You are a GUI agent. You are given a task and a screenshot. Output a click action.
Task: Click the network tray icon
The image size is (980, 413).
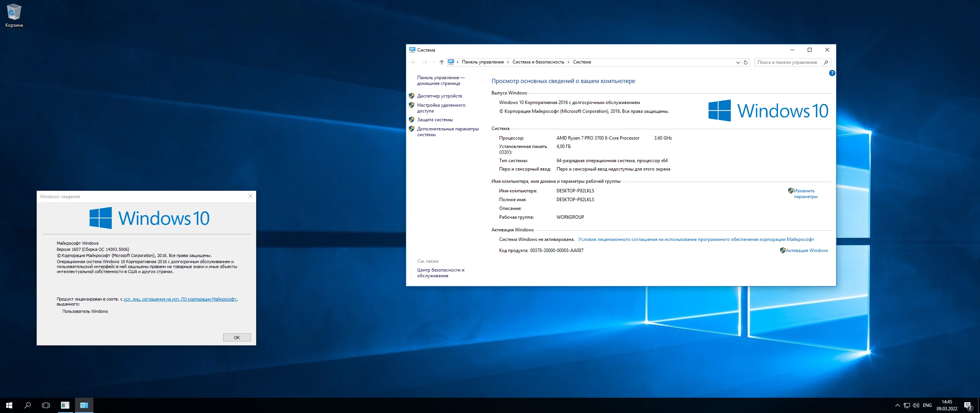coord(906,405)
